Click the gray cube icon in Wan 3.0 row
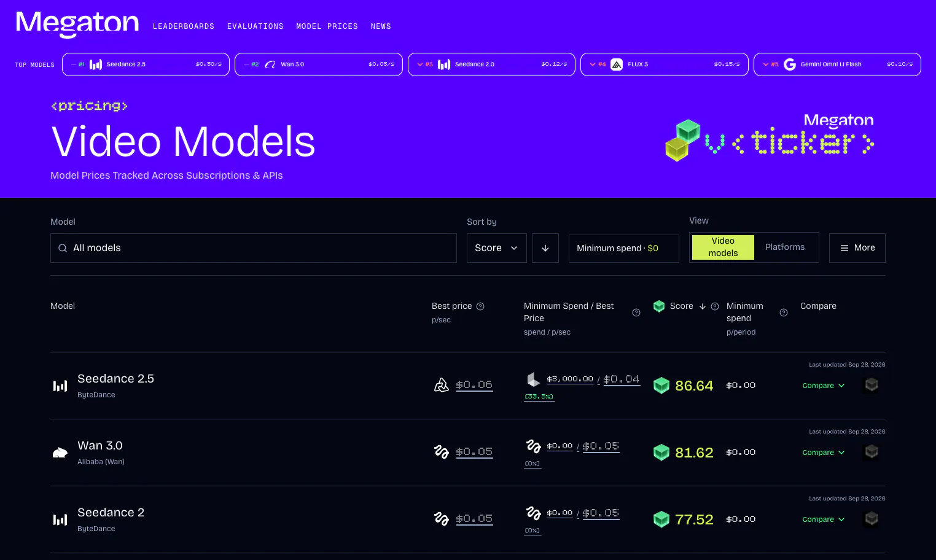 [872, 452]
